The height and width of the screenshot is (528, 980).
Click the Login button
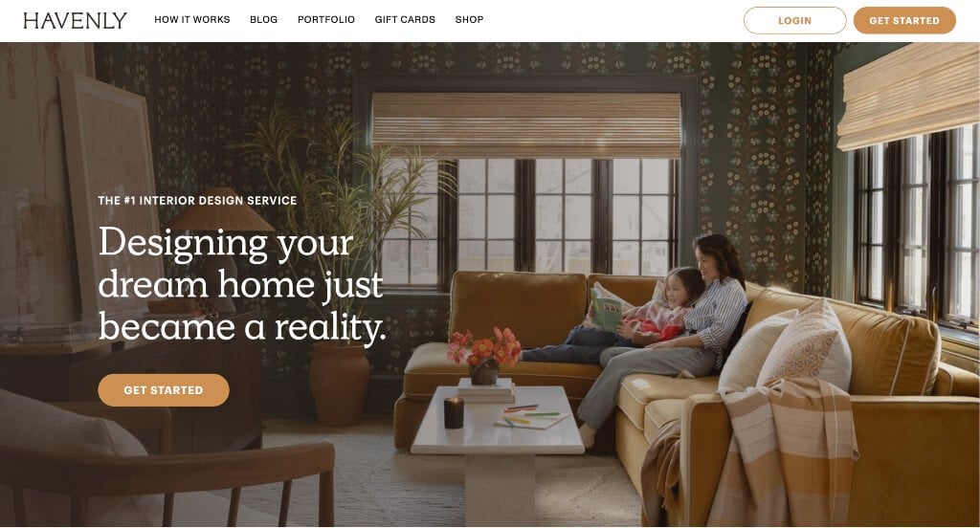coord(795,21)
